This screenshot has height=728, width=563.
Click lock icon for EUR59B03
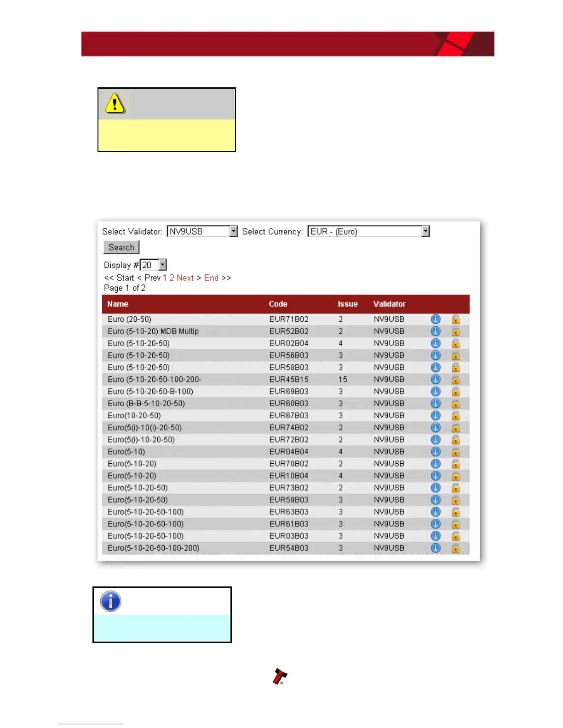[x=455, y=500]
